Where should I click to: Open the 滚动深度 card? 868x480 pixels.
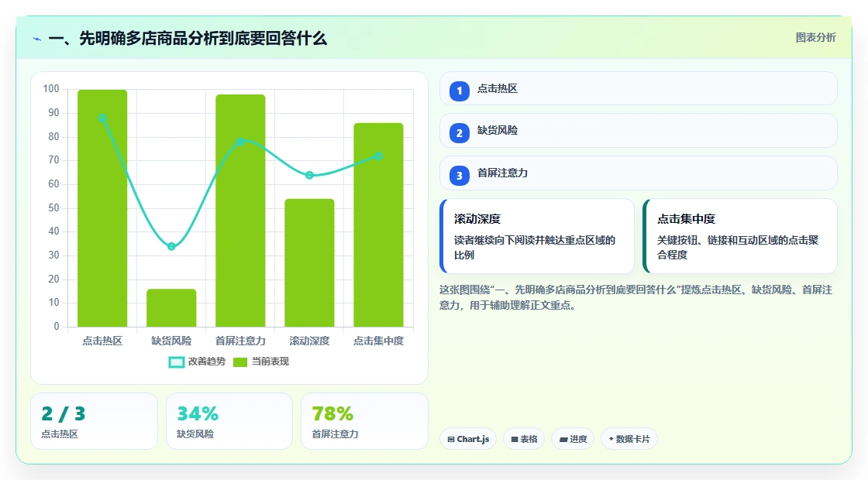tap(537, 236)
